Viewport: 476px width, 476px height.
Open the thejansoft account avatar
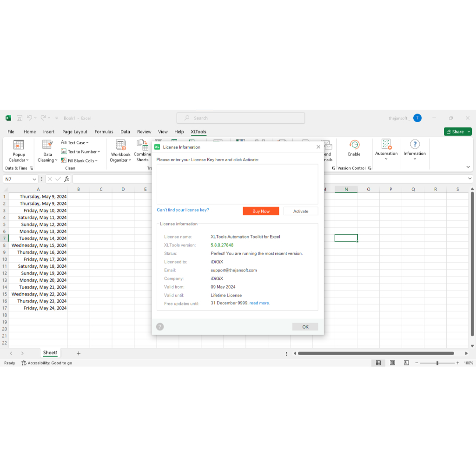point(417,118)
